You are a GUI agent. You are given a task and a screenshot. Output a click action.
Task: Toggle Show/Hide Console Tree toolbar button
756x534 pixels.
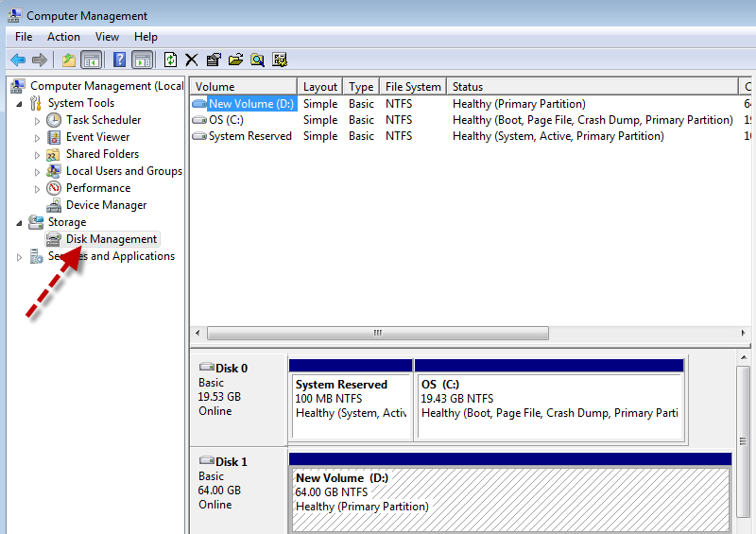(92, 60)
